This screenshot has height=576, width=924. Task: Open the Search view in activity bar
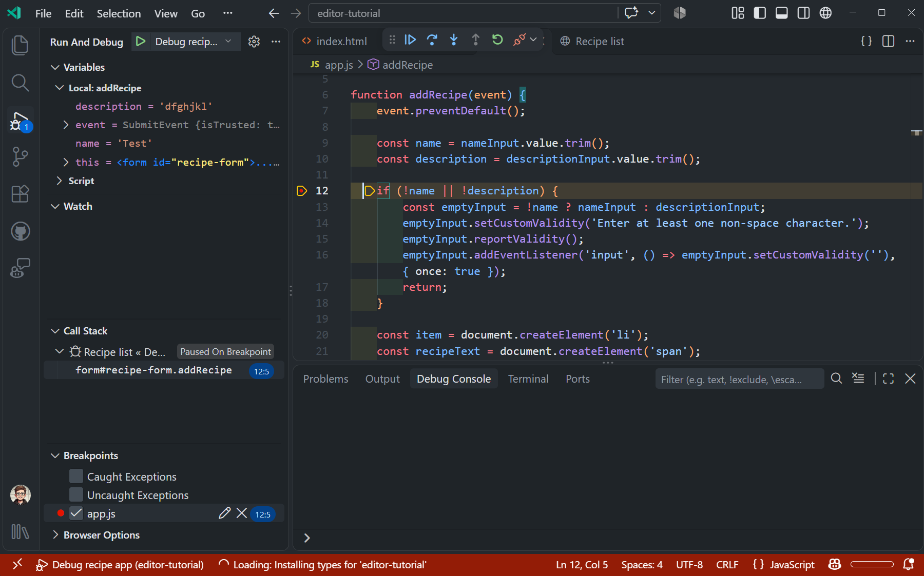[20, 83]
